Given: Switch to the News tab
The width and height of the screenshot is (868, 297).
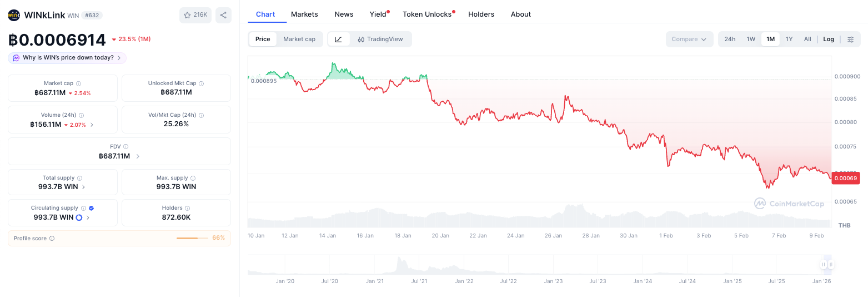Looking at the screenshot, I should [x=344, y=14].
